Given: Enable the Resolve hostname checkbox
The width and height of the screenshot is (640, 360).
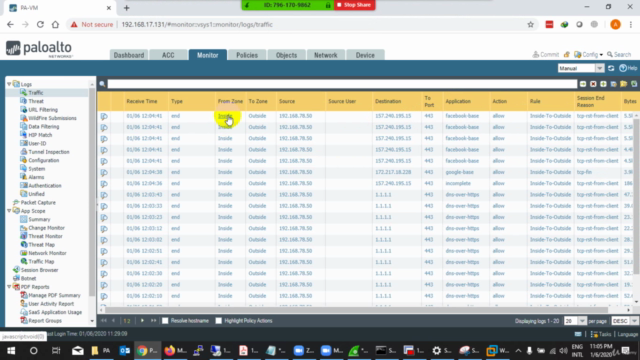Looking at the screenshot, I should pos(165,321).
